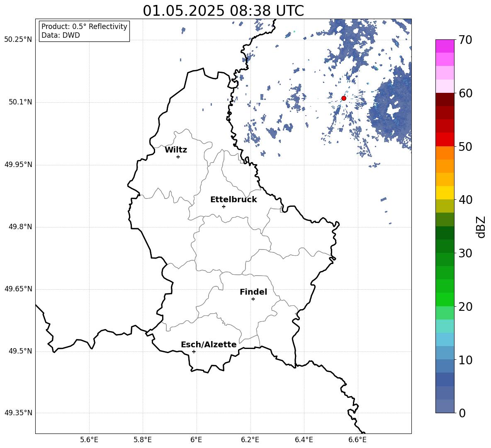491x448 pixels.
Task: Click the magenta top colorbar swatch
Action: click(445, 46)
